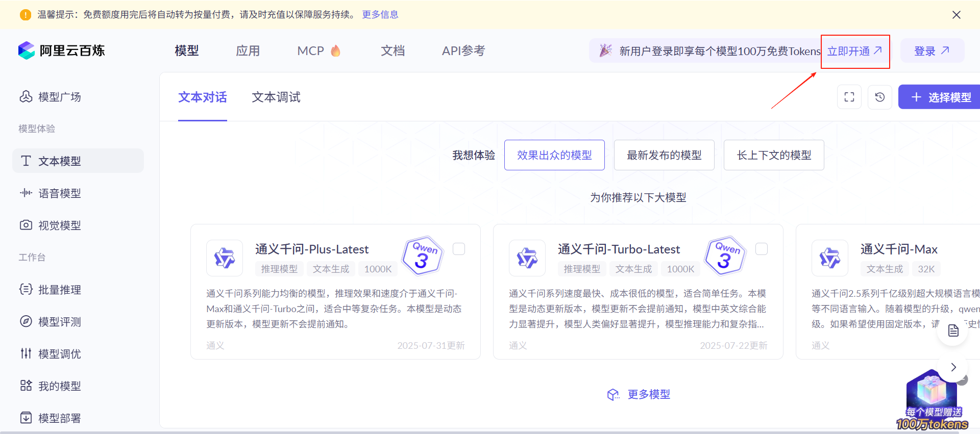Select 文本模型 sidebar entry
980x434 pixels.
pos(78,161)
